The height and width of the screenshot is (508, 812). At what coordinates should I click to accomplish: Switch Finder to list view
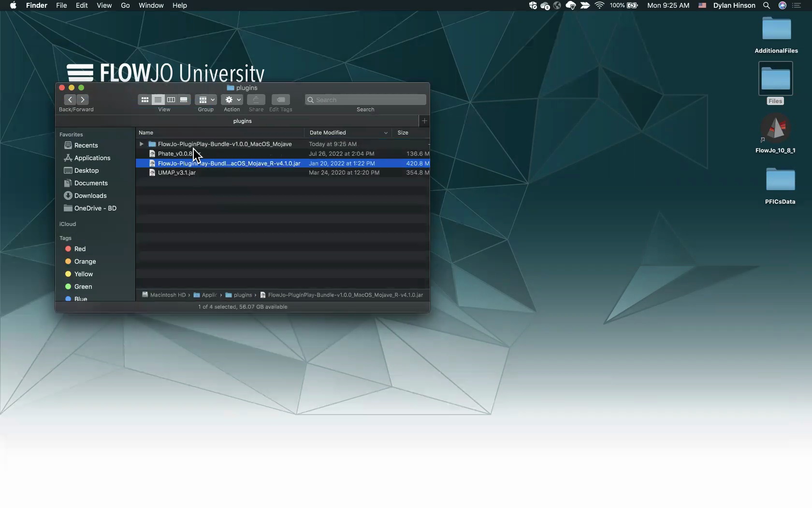pyautogui.click(x=158, y=100)
